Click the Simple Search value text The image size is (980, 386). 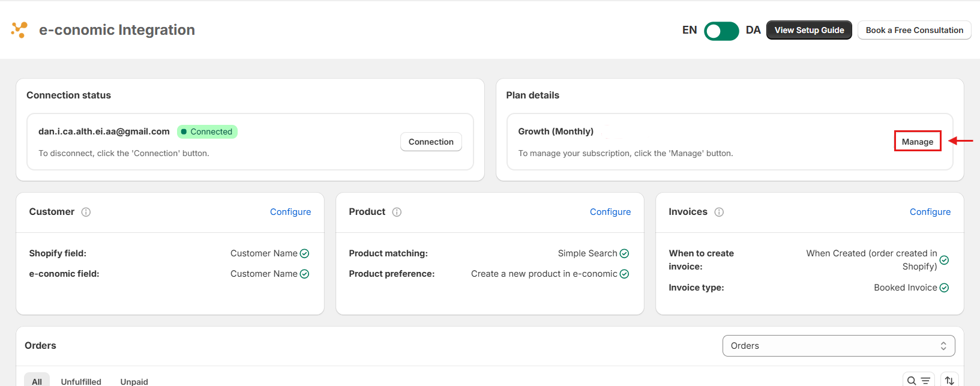588,253
